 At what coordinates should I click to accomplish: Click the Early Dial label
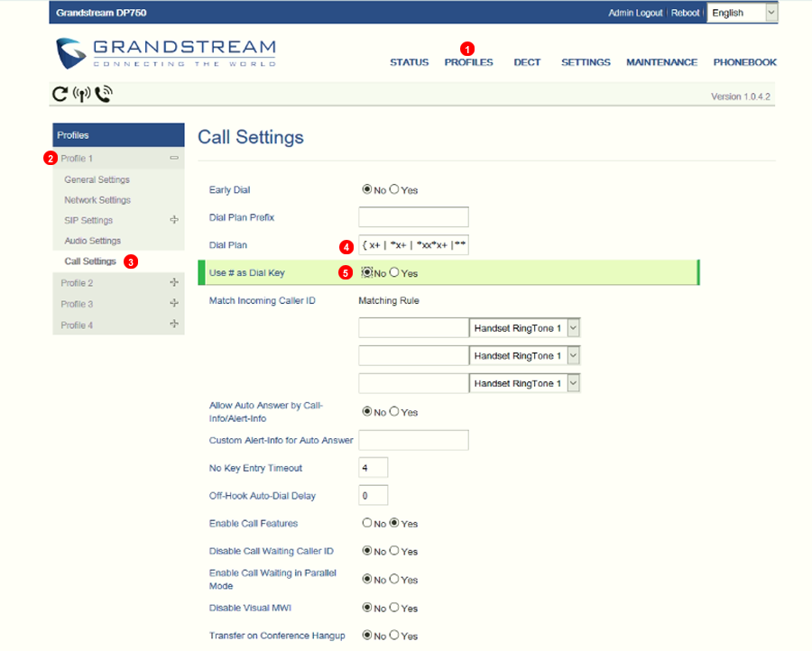click(229, 190)
